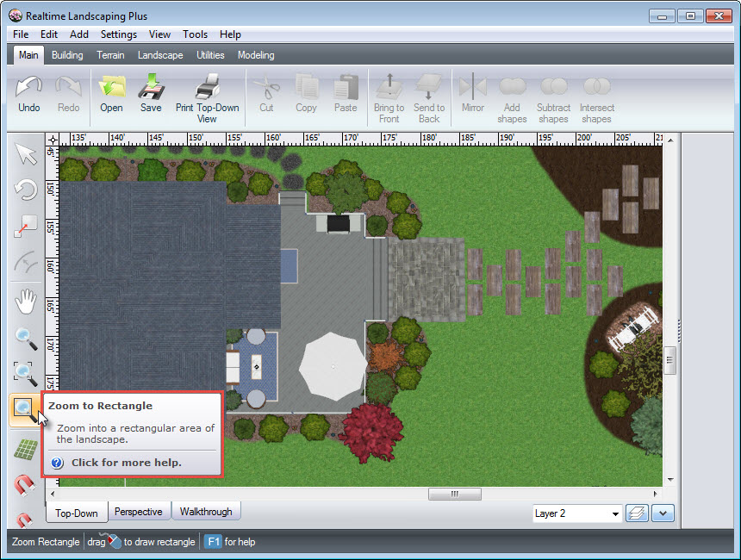Toggle the grid display icon

pos(26,449)
